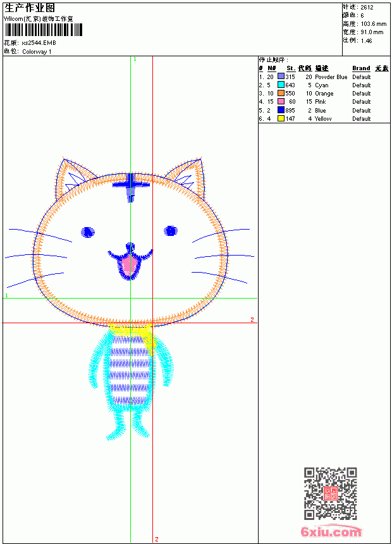Click the Orange thread color swatch

(281, 93)
